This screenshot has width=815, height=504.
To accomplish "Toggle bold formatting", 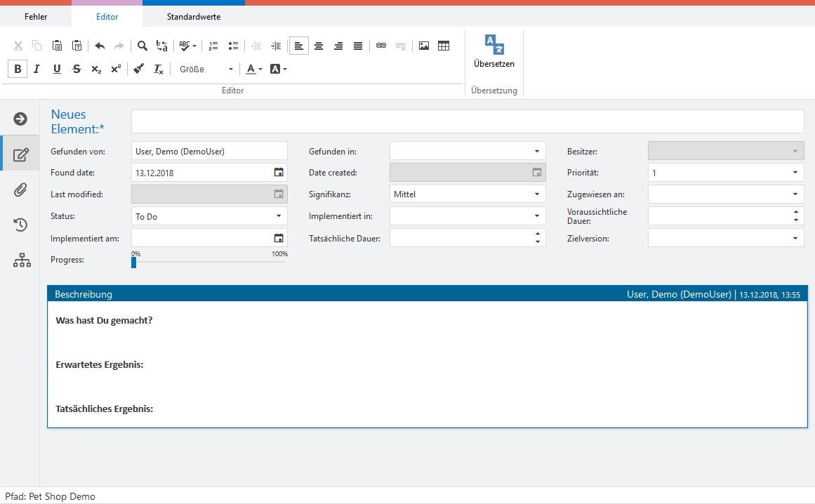I will pyautogui.click(x=18, y=69).
